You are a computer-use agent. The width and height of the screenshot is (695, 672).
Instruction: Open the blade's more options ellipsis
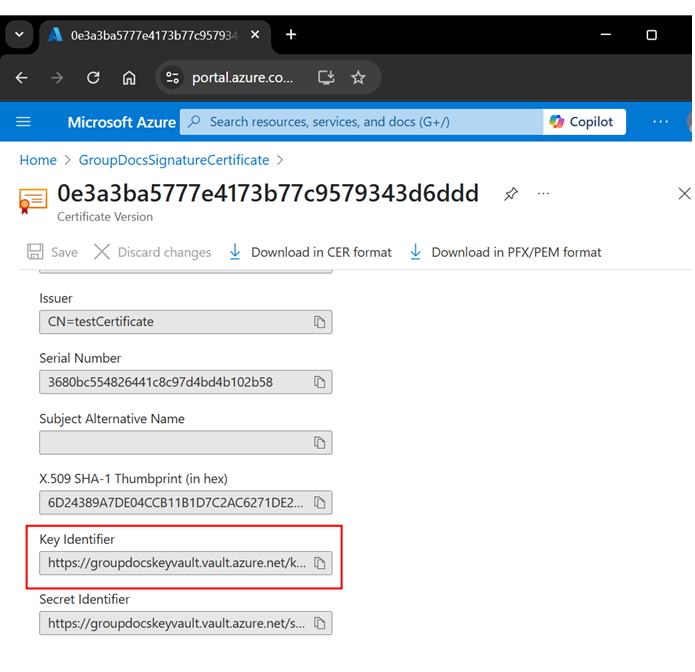click(x=543, y=194)
